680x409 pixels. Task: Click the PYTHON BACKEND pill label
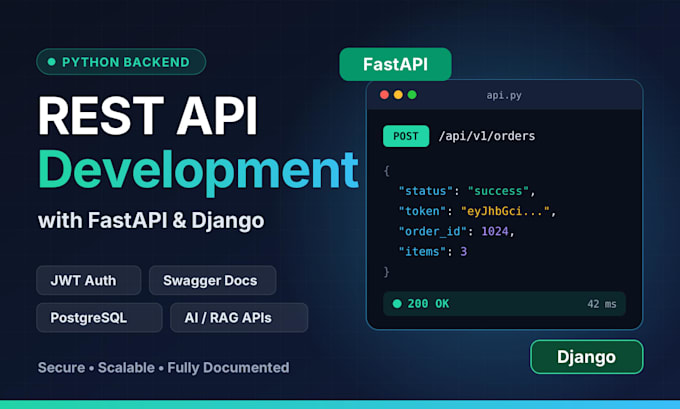point(121,62)
